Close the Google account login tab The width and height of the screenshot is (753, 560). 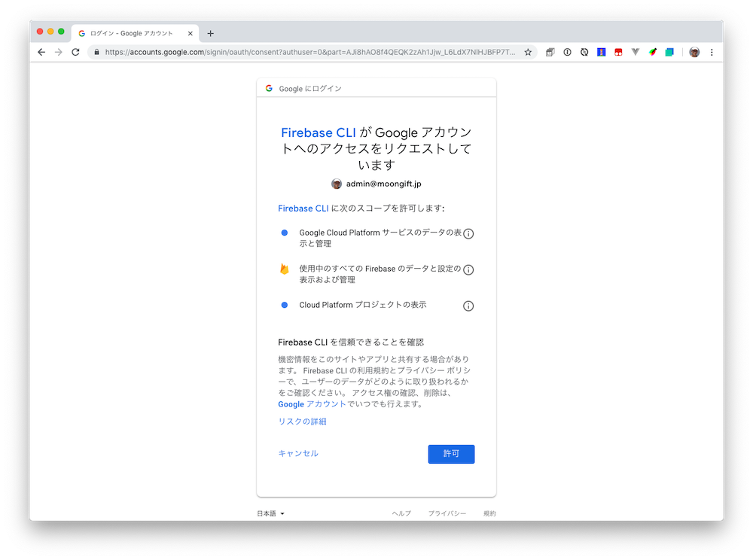(x=191, y=34)
